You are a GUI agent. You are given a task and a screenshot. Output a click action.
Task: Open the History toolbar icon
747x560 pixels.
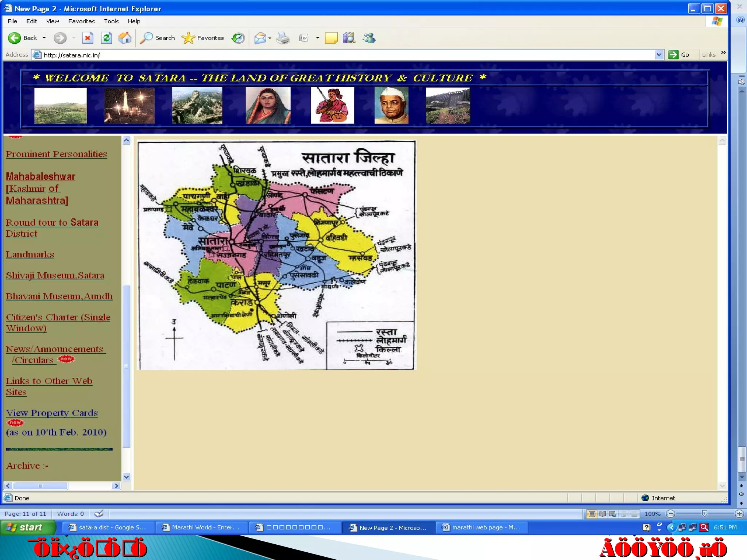click(x=238, y=38)
